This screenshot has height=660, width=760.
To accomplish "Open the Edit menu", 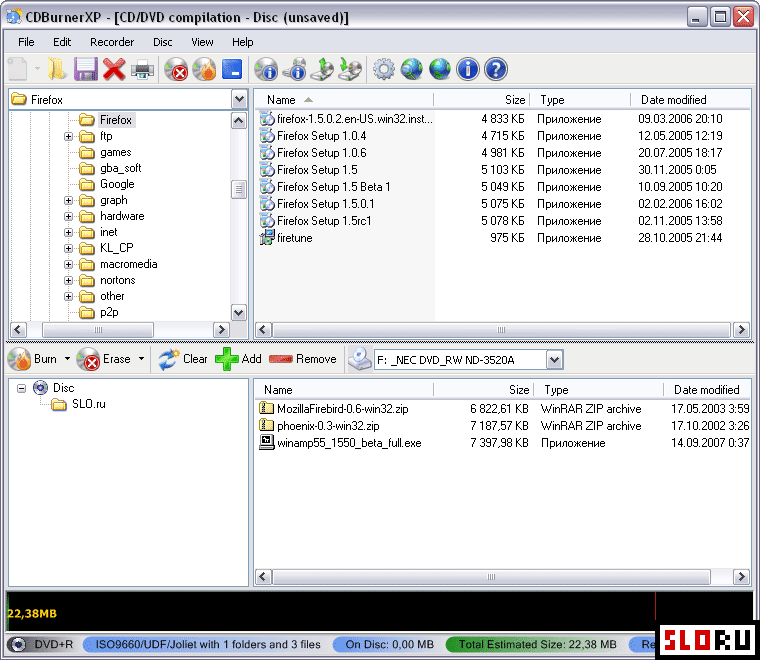I will tap(62, 42).
